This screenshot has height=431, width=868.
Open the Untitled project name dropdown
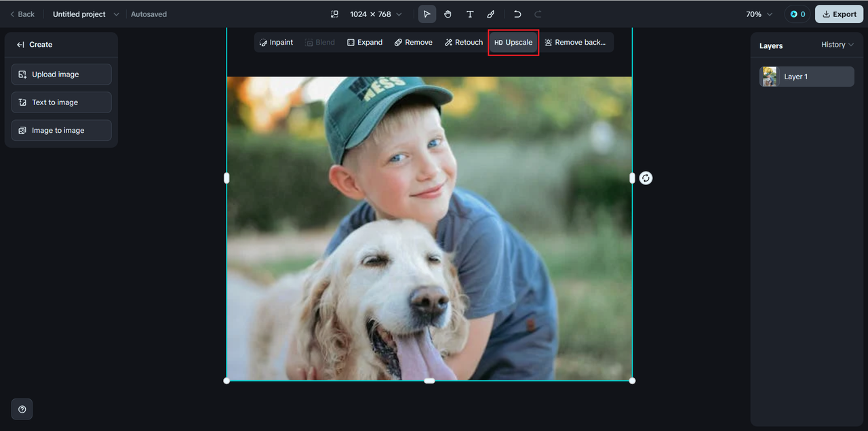[x=85, y=14]
